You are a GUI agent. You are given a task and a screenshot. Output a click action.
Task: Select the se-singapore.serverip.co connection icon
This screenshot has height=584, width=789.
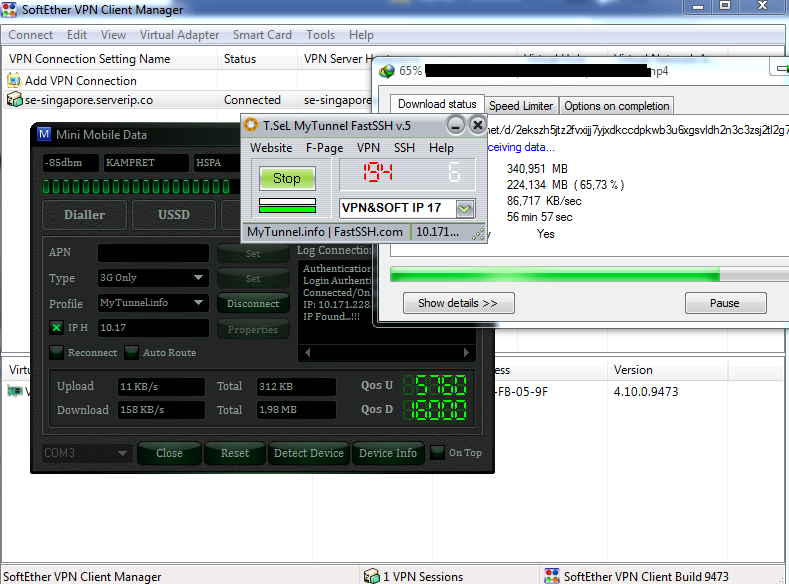click(14, 100)
